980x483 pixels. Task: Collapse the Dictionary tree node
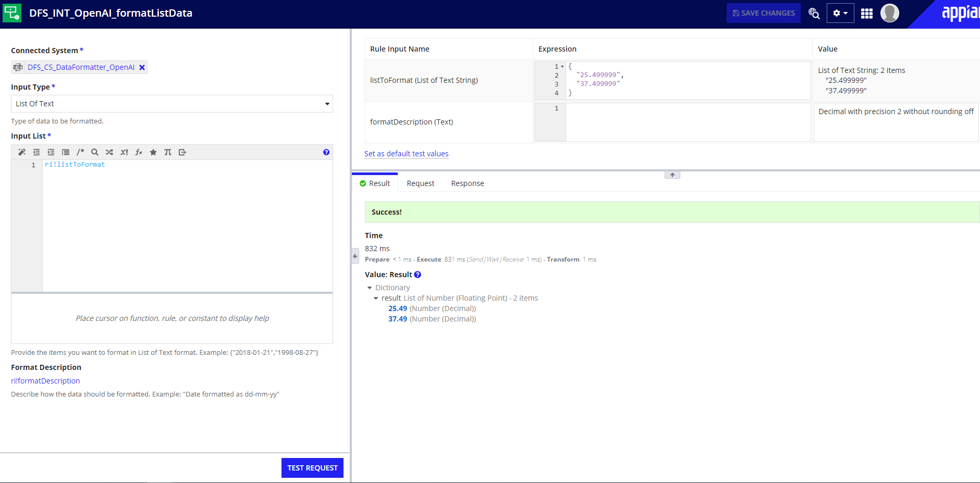click(x=370, y=288)
